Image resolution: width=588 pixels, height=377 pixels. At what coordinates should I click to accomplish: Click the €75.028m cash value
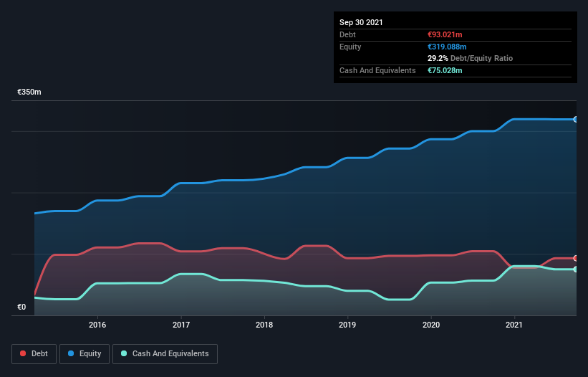tap(445, 70)
